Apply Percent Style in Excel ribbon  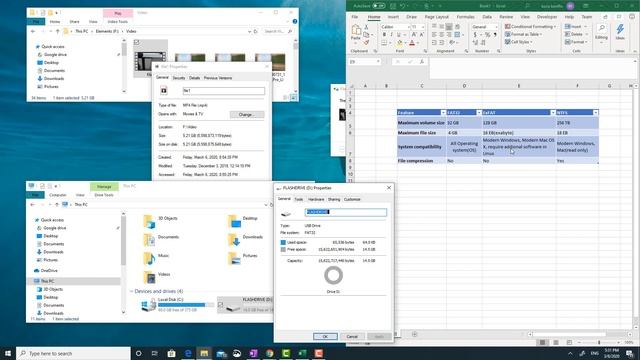(x=487, y=35)
